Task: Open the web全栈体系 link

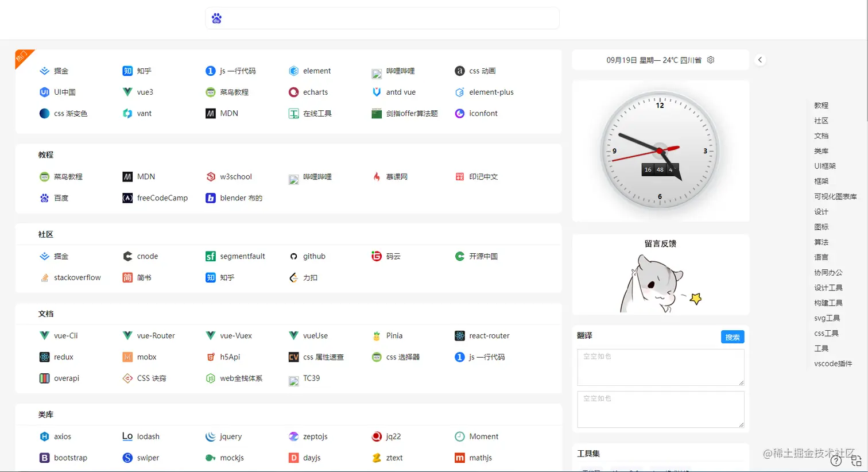Action: 241,378
